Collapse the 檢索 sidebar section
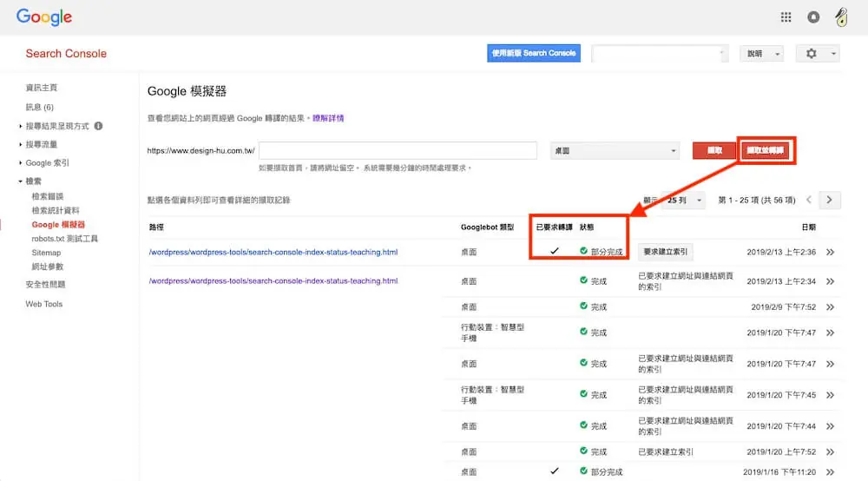868x481 pixels. pos(21,181)
